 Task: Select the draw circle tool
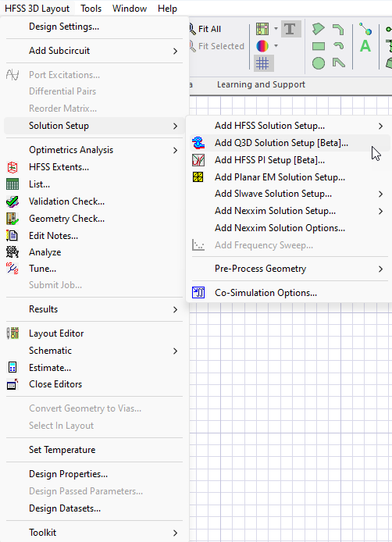[319, 63]
